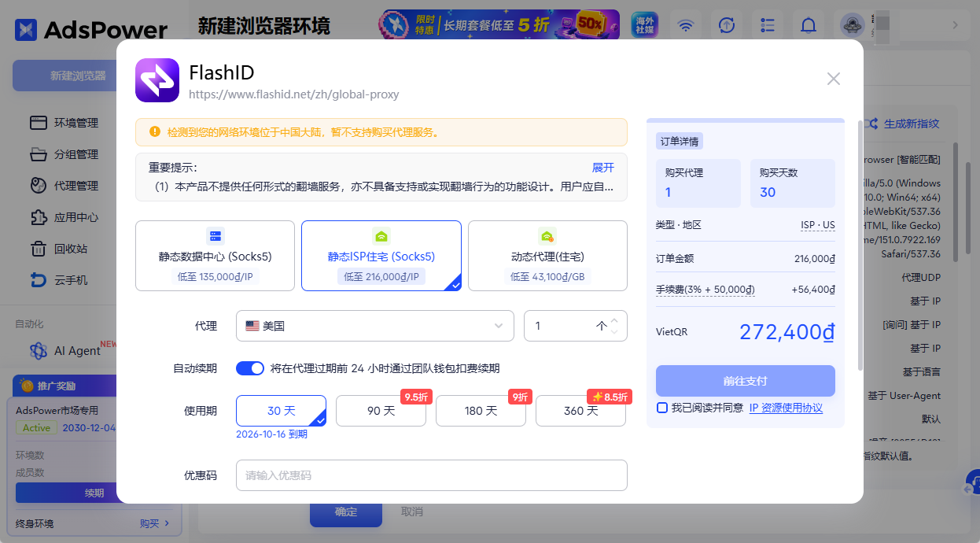Click the 手续费(3% + 50,000₫) fee label

[706, 290]
